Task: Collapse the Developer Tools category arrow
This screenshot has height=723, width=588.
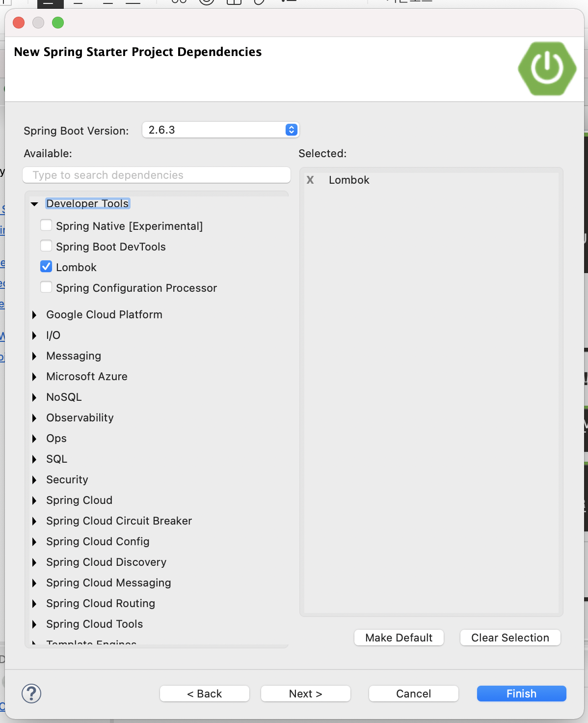Action: [x=34, y=204]
